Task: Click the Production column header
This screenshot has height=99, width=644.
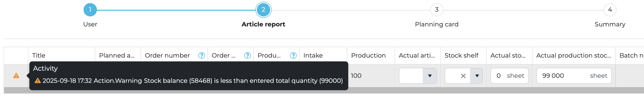Action: point(368,55)
